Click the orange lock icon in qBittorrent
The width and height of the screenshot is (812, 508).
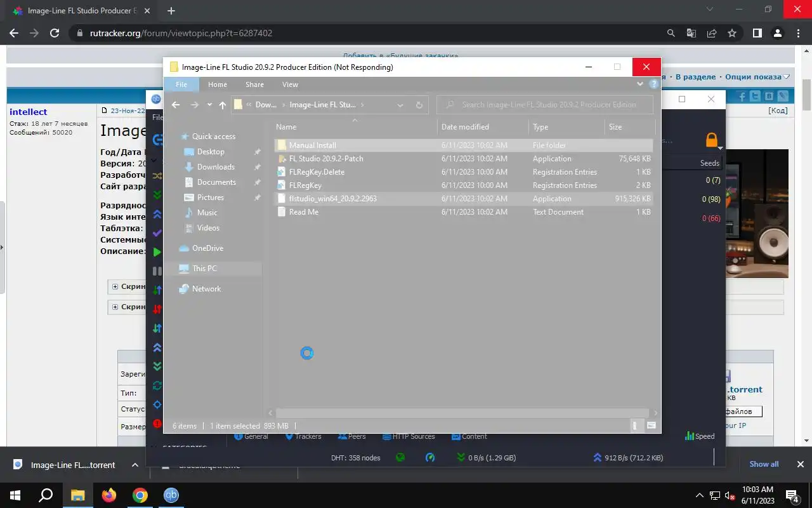[x=712, y=140]
